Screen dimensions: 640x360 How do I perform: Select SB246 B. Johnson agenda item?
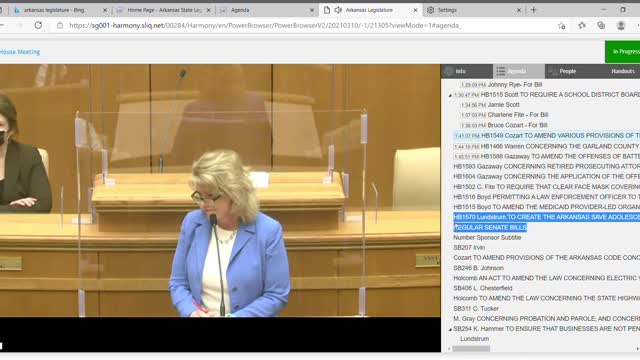coord(478,268)
